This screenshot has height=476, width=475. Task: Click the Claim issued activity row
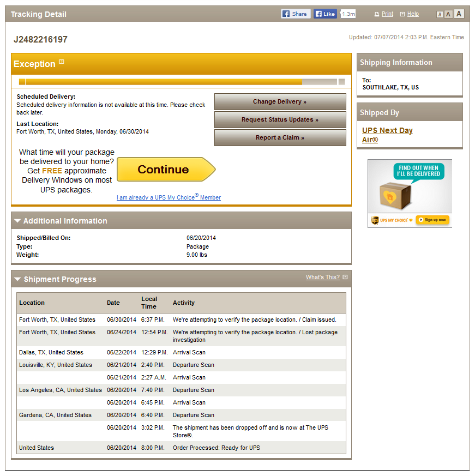click(x=181, y=320)
